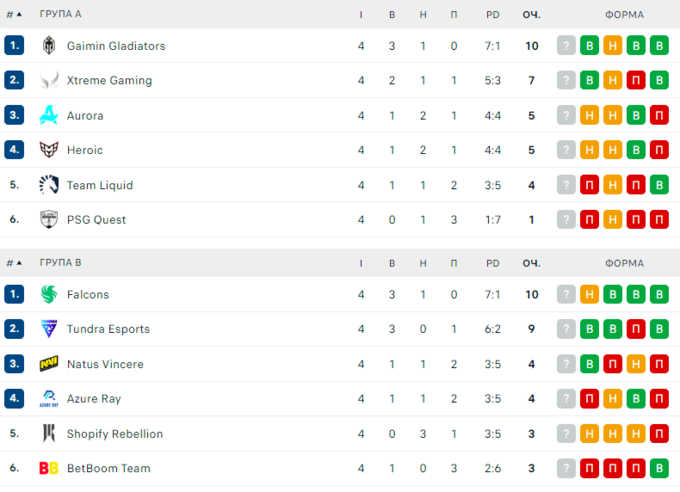The width and height of the screenshot is (680, 492).
Task: Click Gaimin Gladiators' gray upcoming match badge
Action: 567,46
